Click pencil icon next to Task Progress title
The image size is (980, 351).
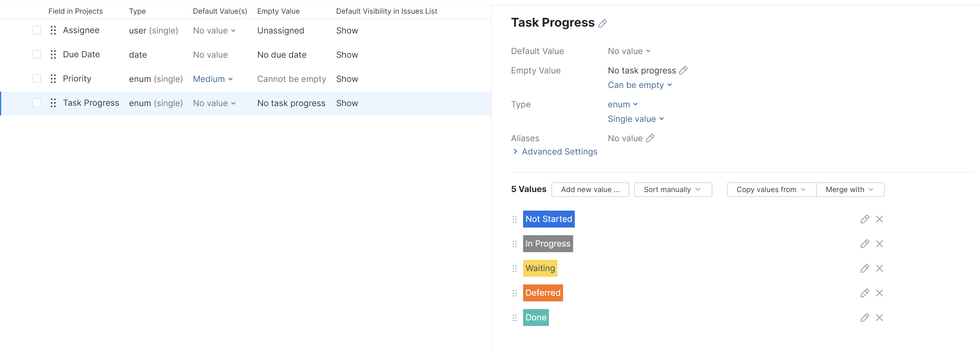click(602, 23)
